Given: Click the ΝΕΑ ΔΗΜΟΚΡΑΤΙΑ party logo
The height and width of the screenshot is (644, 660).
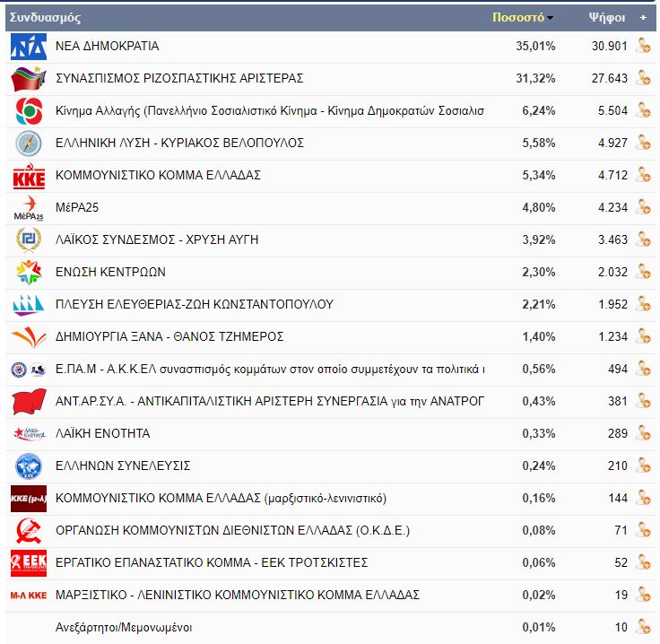Looking at the screenshot, I should 29,47.
